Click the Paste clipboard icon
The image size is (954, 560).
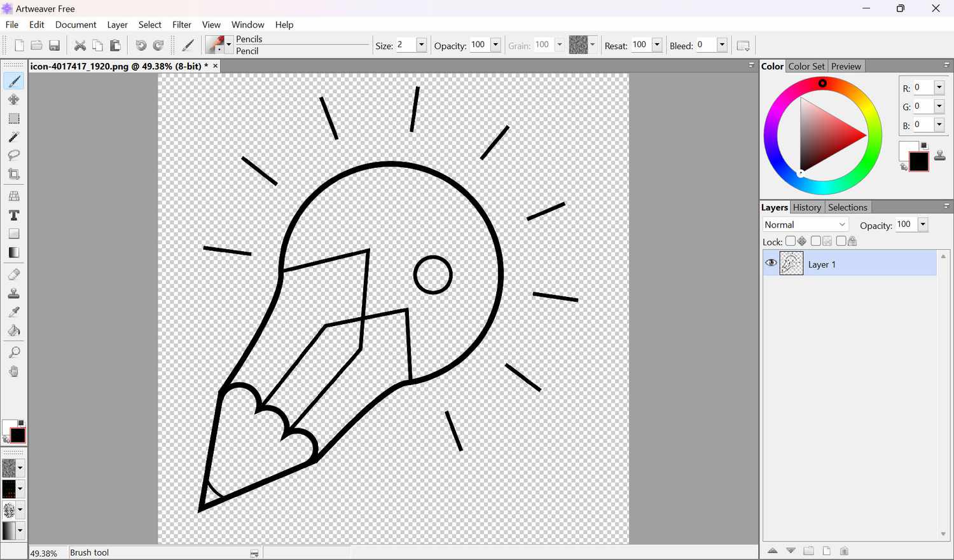click(115, 45)
